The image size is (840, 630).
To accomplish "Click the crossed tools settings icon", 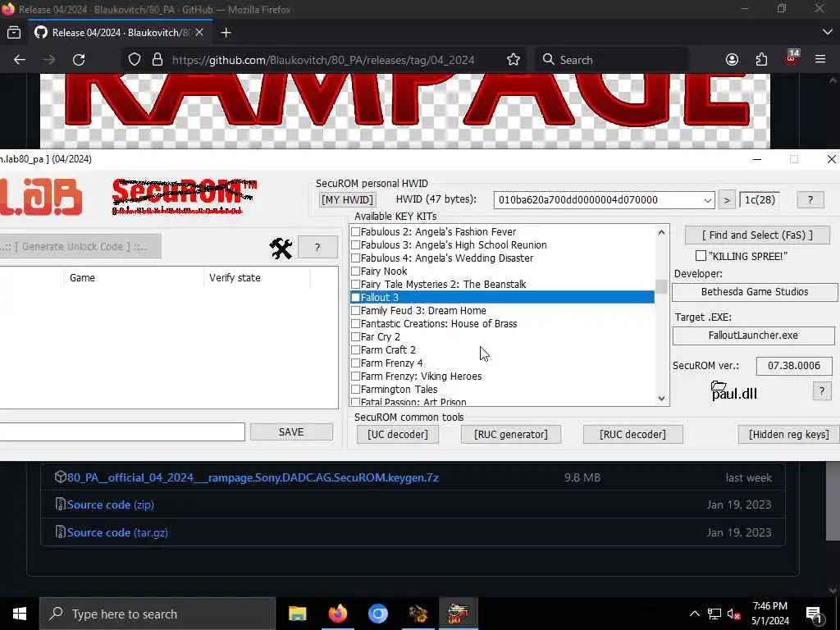I will 281,248.
